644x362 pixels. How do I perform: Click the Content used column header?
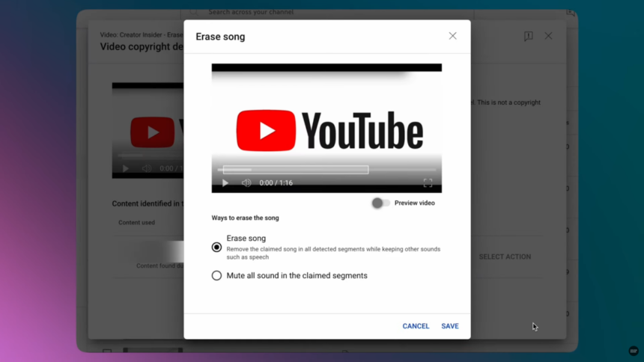(x=136, y=222)
